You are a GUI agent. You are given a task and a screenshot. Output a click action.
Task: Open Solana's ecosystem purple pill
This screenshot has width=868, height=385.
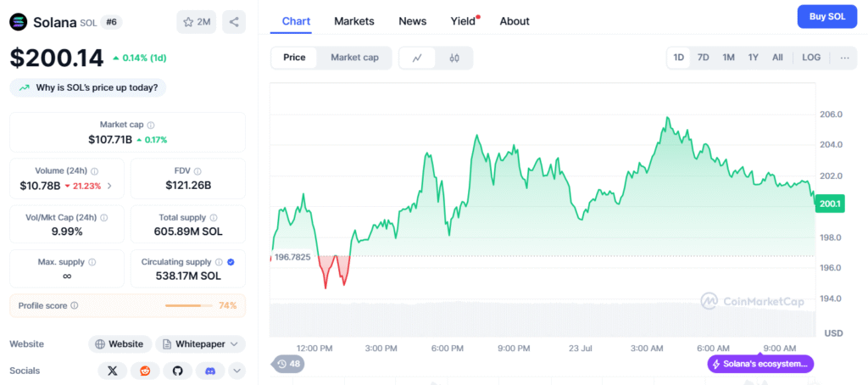[x=760, y=364]
